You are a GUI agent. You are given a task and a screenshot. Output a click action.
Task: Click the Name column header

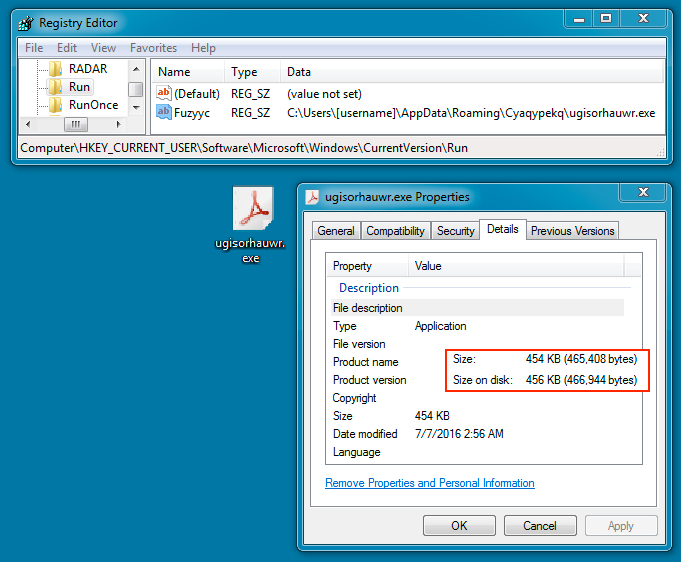coord(188,72)
